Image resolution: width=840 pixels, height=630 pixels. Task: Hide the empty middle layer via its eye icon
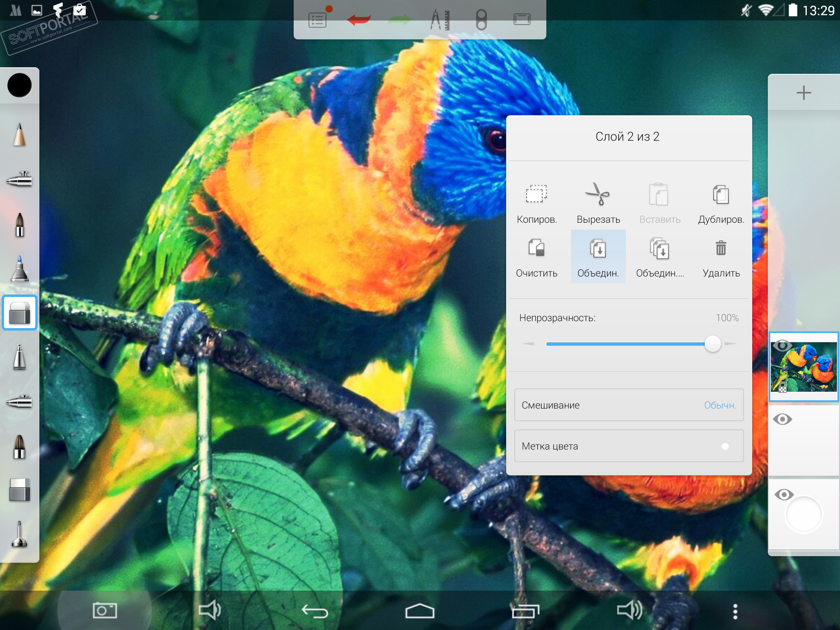click(782, 419)
